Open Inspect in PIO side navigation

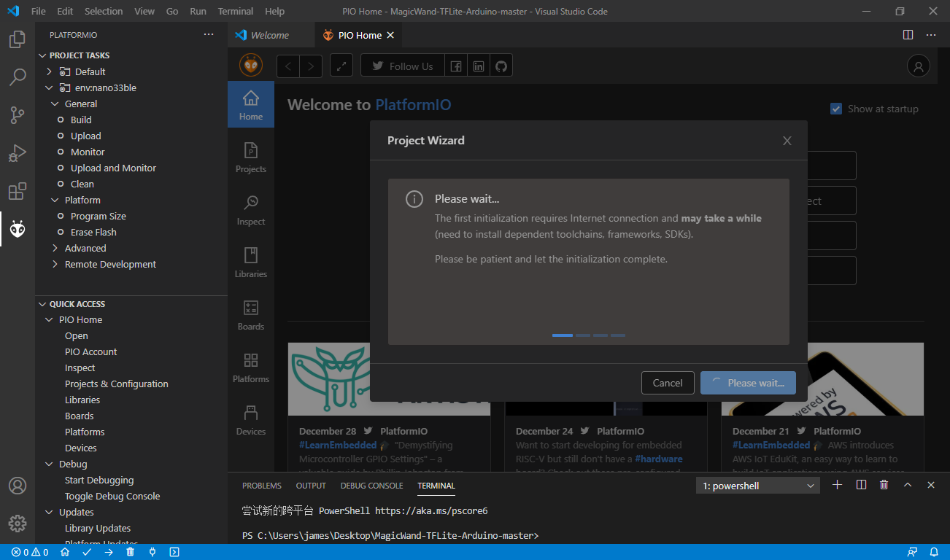(251, 210)
